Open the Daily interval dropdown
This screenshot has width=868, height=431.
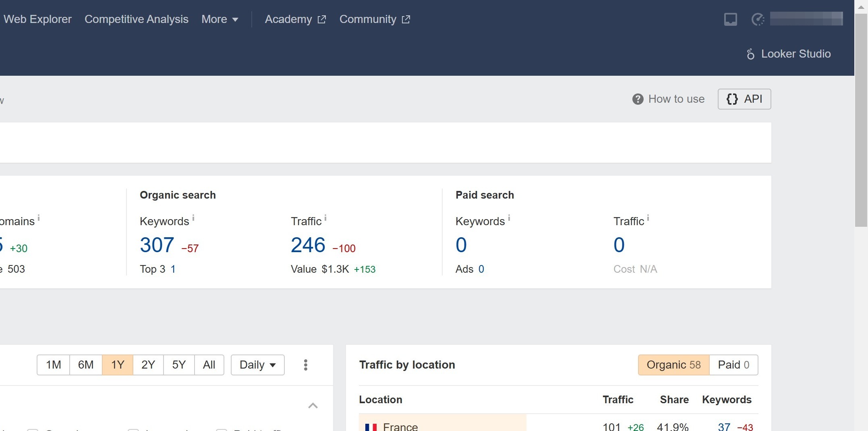pyautogui.click(x=257, y=365)
